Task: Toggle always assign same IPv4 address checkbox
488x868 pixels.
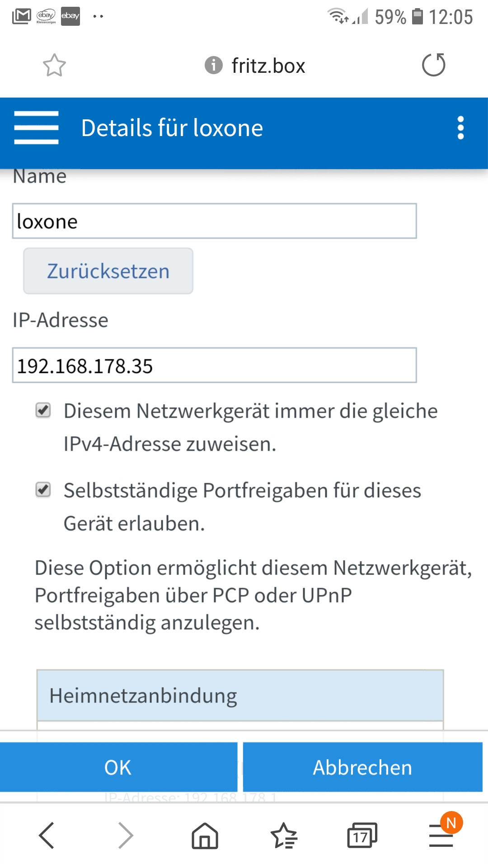Action: (43, 410)
